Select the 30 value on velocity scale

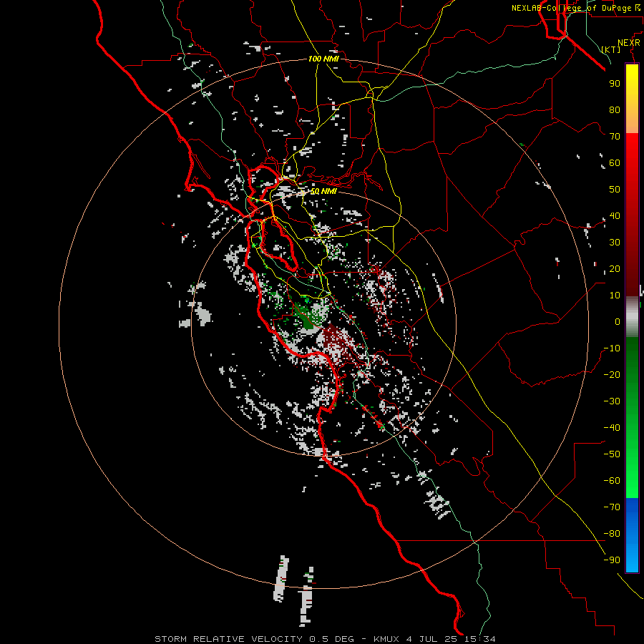click(x=615, y=243)
